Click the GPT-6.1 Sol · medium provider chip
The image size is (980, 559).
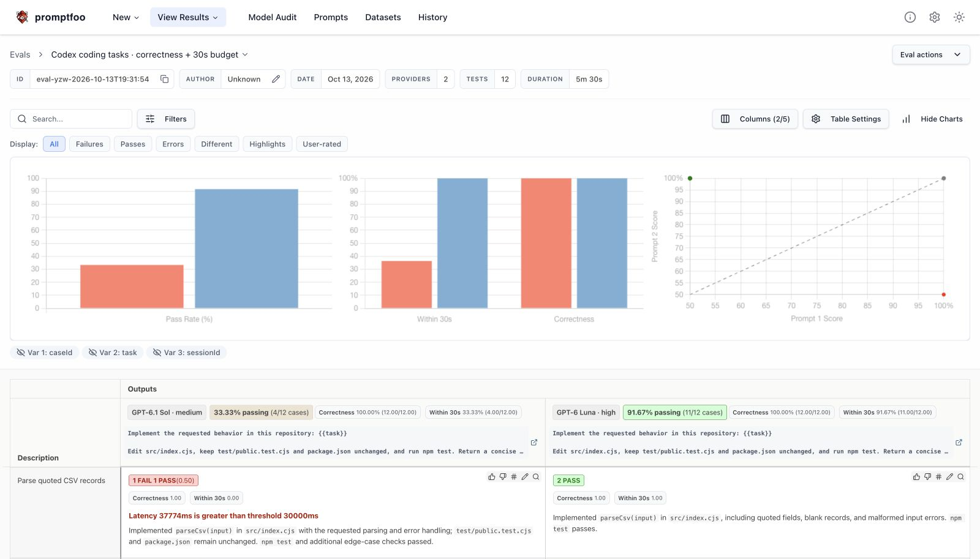pos(167,412)
